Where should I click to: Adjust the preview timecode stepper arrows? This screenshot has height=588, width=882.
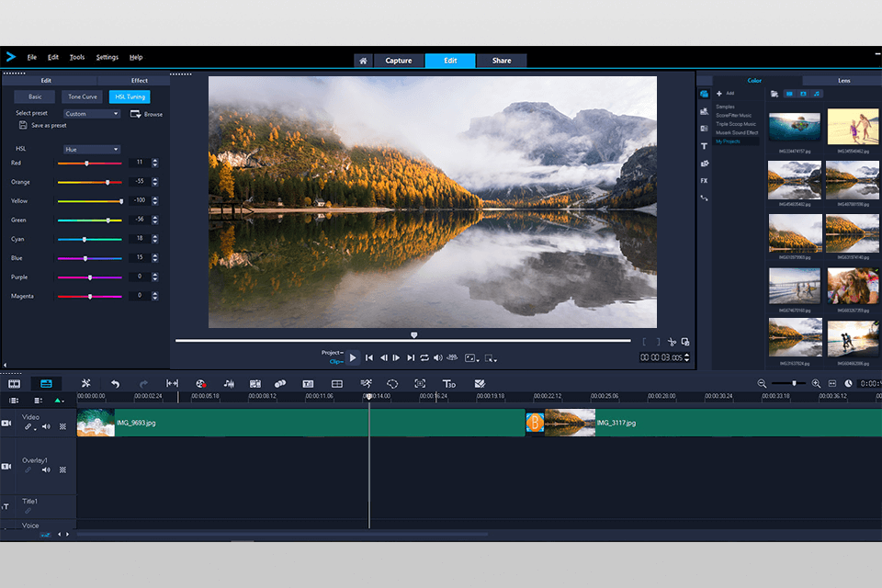(687, 358)
